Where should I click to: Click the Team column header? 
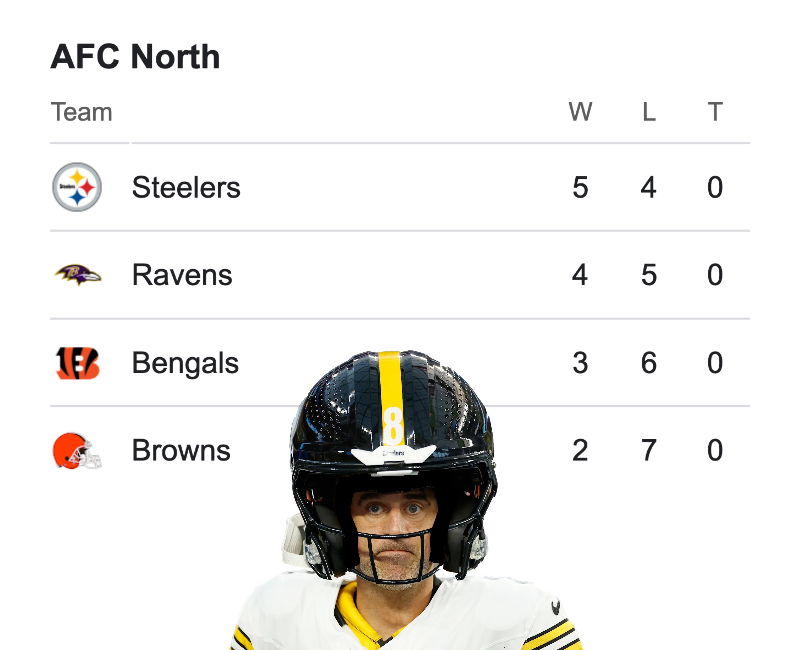point(81,112)
